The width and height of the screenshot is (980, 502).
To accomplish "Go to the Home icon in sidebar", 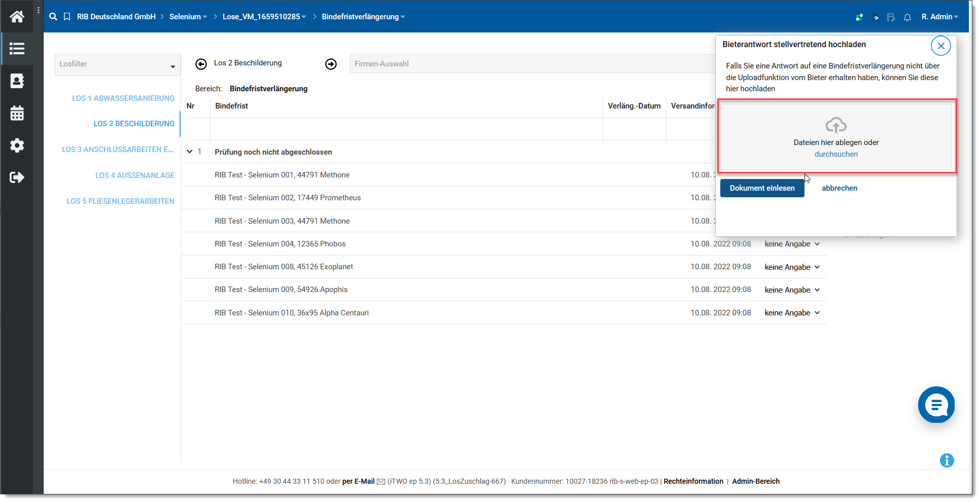I will tap(17, 17).
